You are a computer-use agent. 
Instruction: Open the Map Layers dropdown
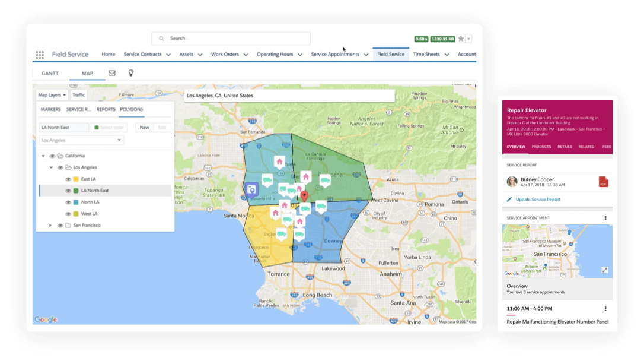point(52,95)
